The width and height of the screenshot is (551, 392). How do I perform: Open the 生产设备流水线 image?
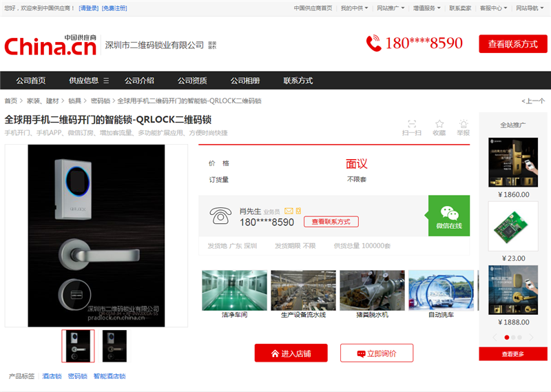pyautogui.click(x=303, y=291)
